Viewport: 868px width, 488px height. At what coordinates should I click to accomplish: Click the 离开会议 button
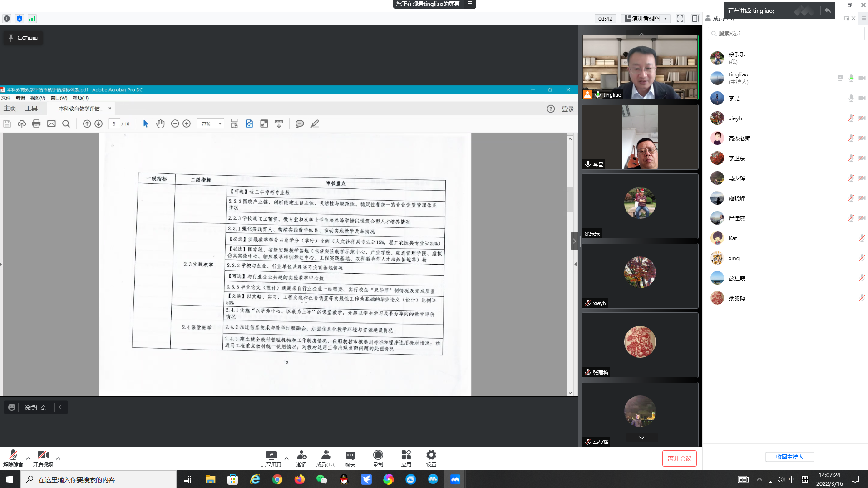point(679,458)
